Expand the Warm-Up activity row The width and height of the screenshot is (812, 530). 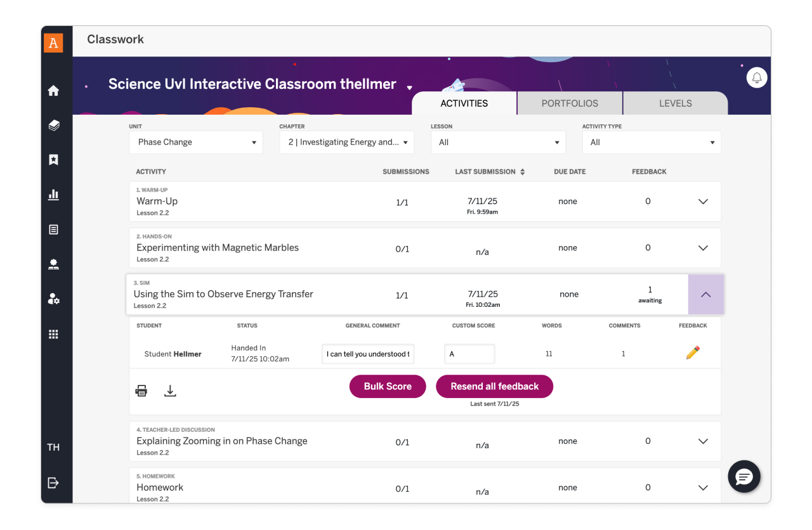(703, 202)
